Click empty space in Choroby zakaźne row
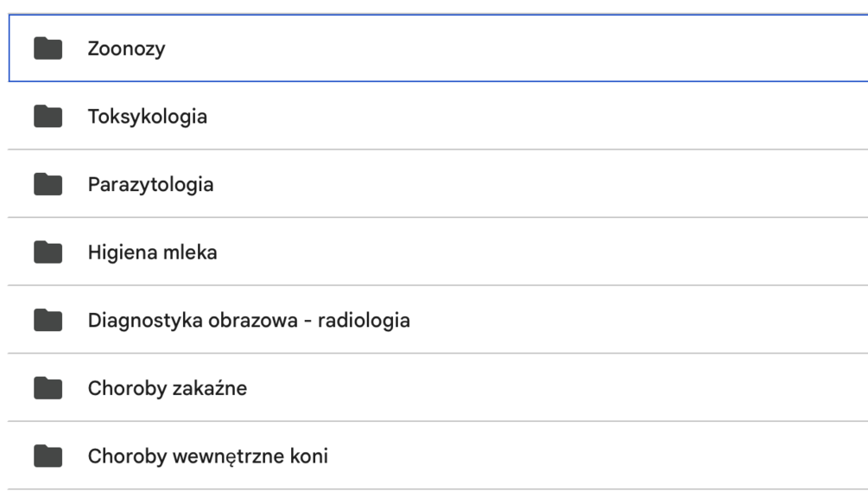Viewport: 868px width, 504px height. tap(561, 388)
